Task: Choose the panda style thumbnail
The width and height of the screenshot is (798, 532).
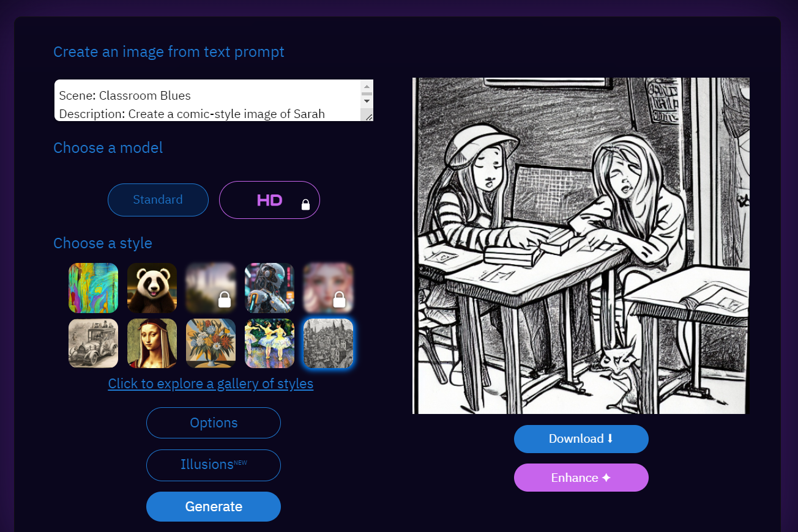Action: (x=152, y=288)
